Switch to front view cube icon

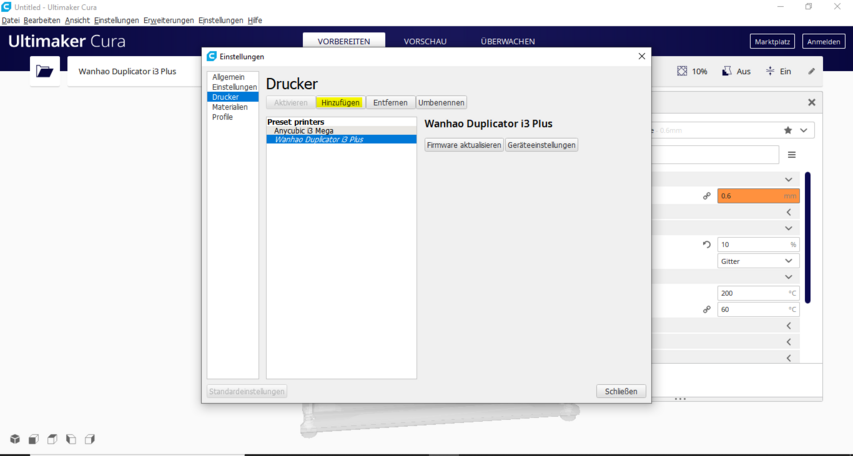click(x=33, y=439)
